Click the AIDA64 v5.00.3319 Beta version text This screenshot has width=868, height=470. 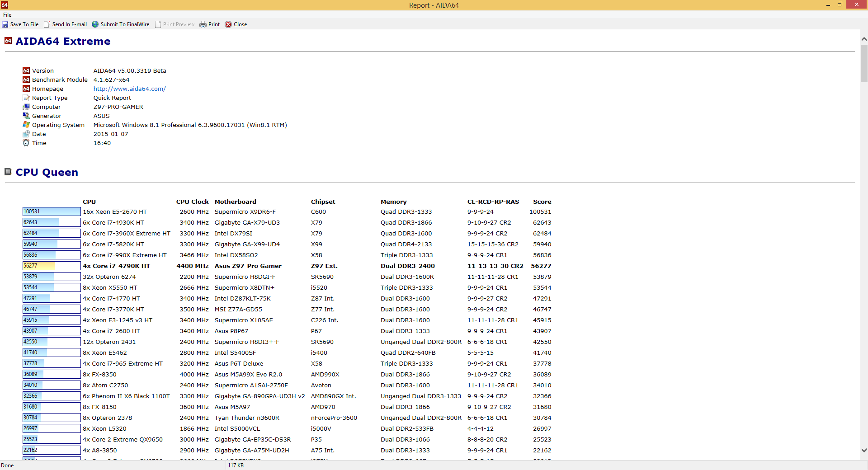[130, 70]
